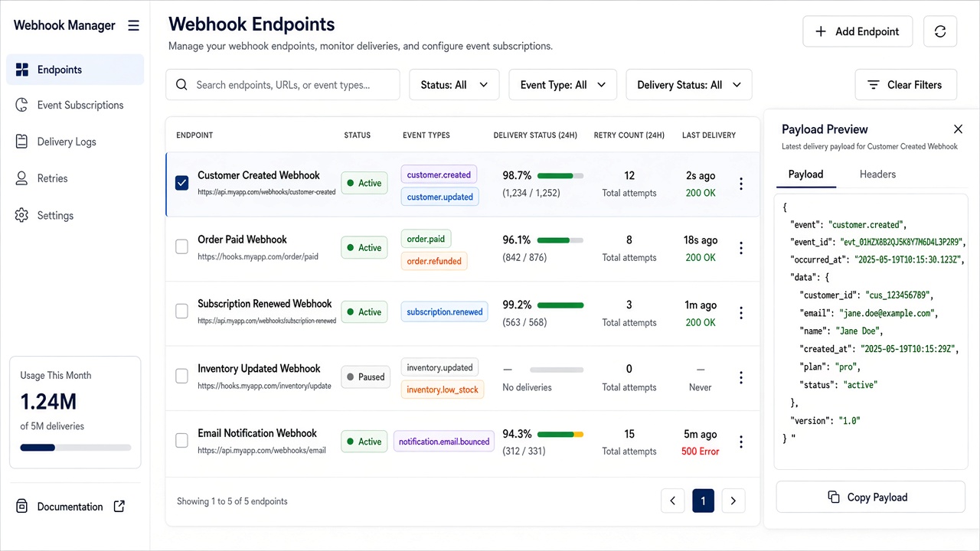Check the Subscription Renewed Webhook checkbox
The image size is (980, 551).
(181, 311)
